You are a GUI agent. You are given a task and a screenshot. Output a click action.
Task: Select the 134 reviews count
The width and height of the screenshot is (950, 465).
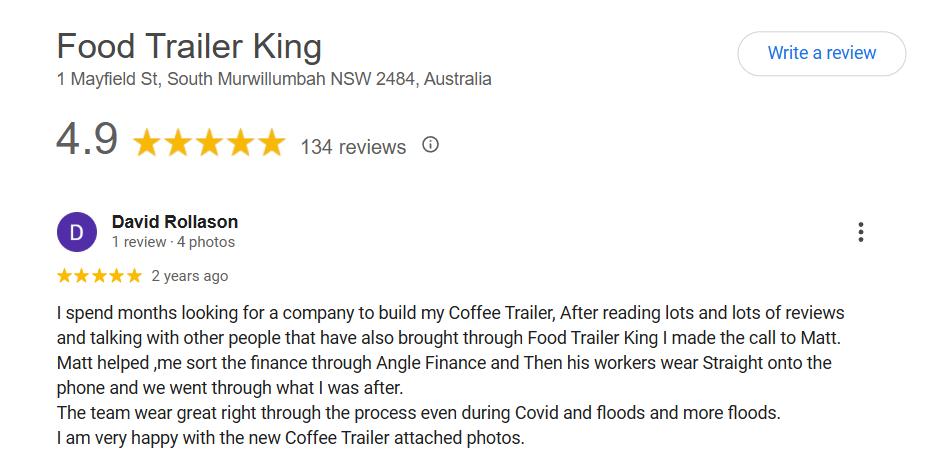[353, 147]
